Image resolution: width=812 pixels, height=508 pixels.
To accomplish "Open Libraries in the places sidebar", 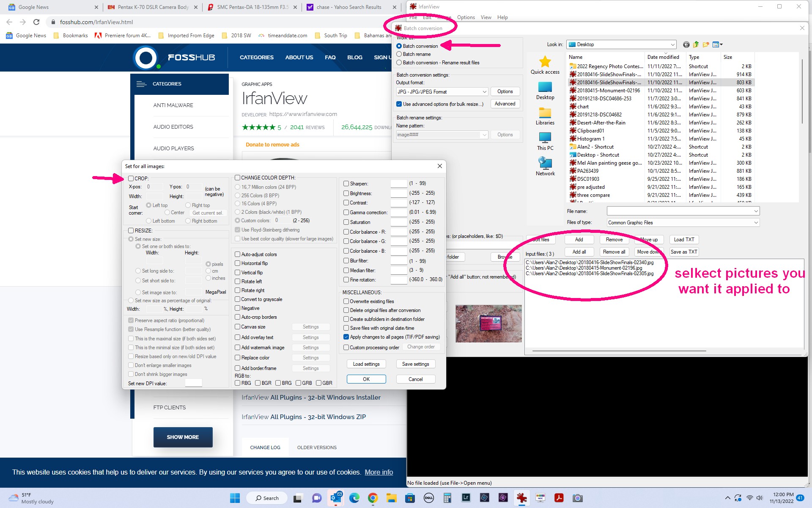I will (545, 116).
